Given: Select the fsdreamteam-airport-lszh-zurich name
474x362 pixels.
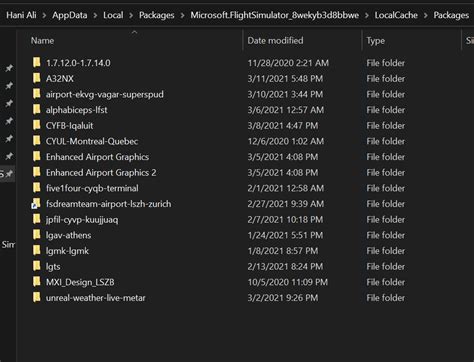Looking at the screenshot, I should tap(108, 204).
